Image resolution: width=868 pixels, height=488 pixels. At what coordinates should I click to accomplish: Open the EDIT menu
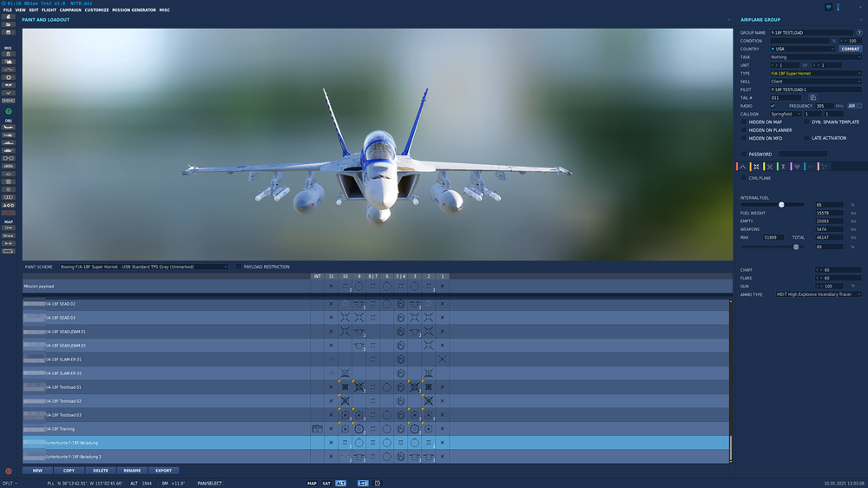(x=34, y=10)
